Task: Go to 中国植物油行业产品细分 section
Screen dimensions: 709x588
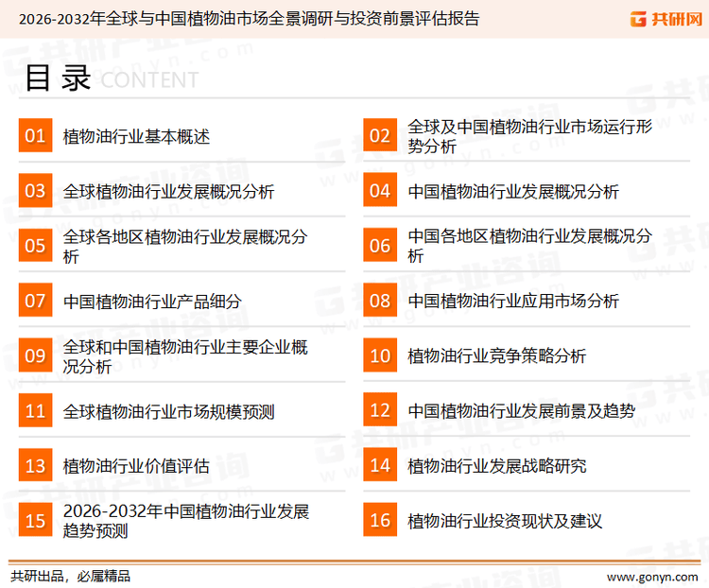Action: 152,301
